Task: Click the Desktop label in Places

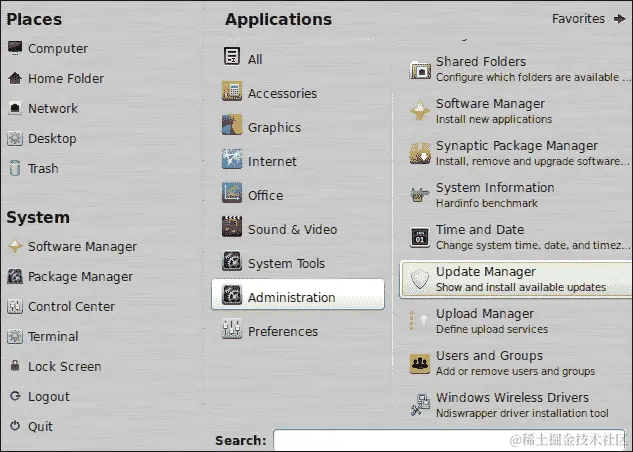Action: [52, 138]
